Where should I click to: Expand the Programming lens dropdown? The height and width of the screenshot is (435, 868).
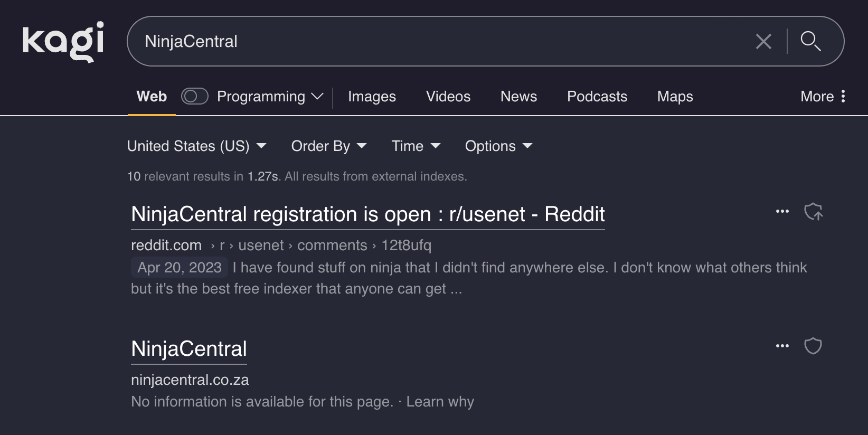[317, 96]
